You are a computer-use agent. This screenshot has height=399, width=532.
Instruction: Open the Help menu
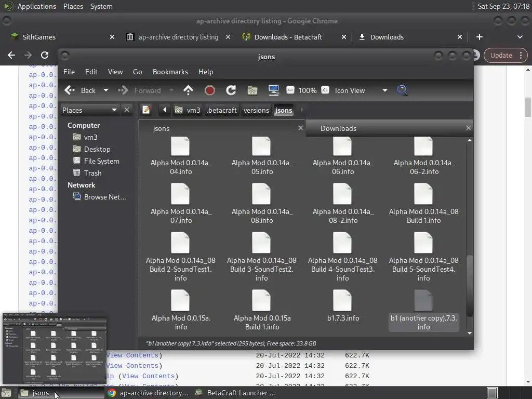(x=206, y=72)
